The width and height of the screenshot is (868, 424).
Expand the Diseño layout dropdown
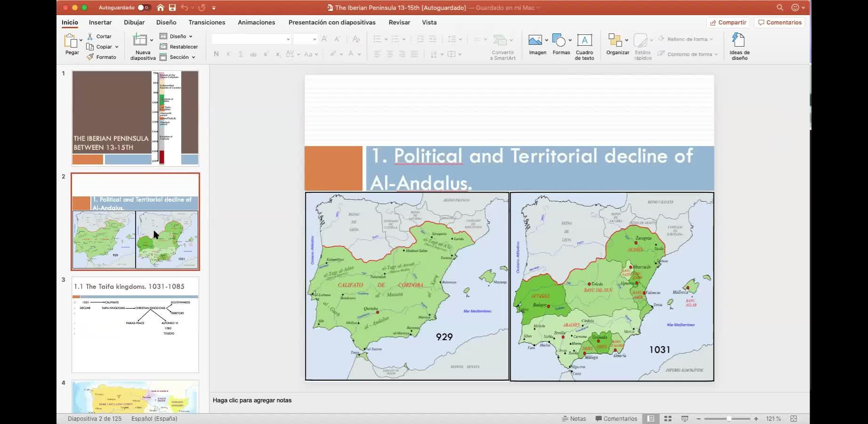[x=191, y=36]
